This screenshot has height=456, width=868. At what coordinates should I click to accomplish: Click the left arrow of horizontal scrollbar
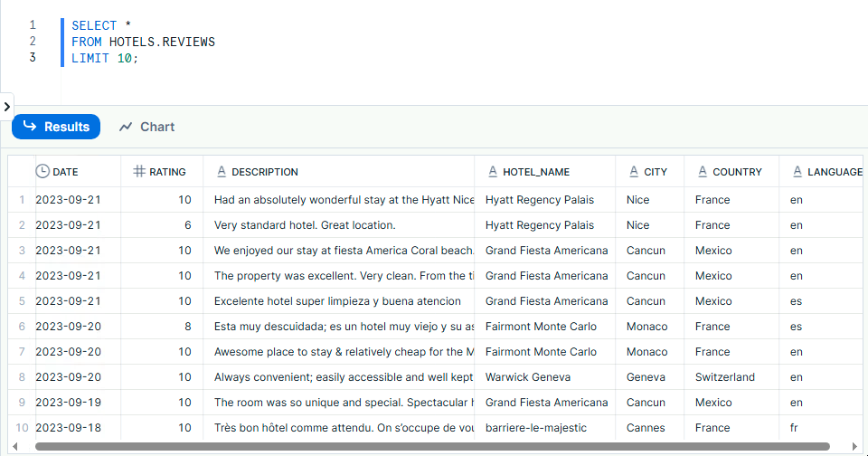15,446
